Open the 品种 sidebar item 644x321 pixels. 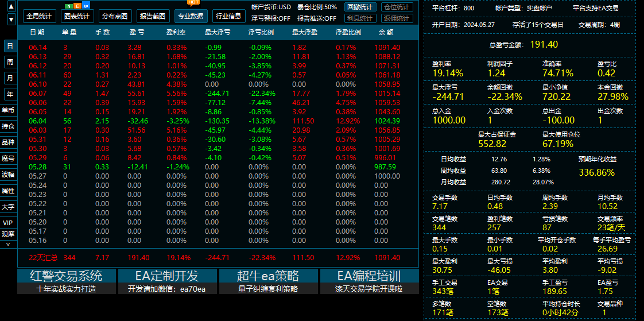point(8,142)
